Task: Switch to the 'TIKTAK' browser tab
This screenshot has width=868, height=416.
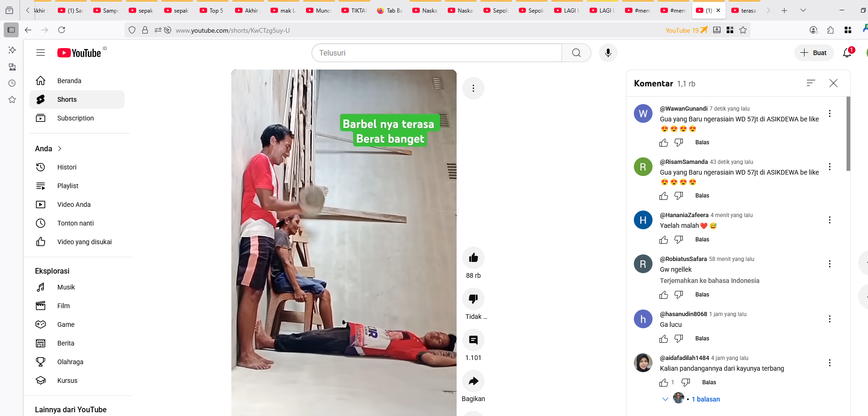Action: pos(354,10)
